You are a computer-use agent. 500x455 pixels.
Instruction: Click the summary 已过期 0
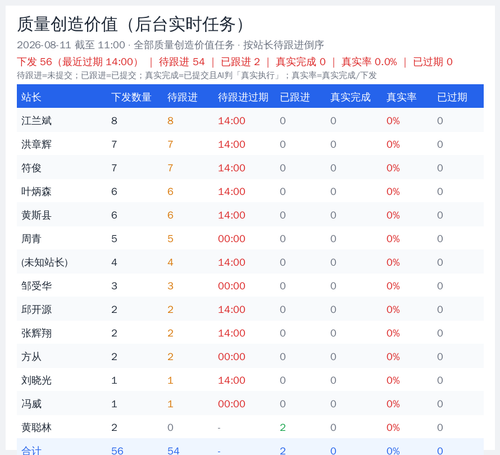[433, 62]
